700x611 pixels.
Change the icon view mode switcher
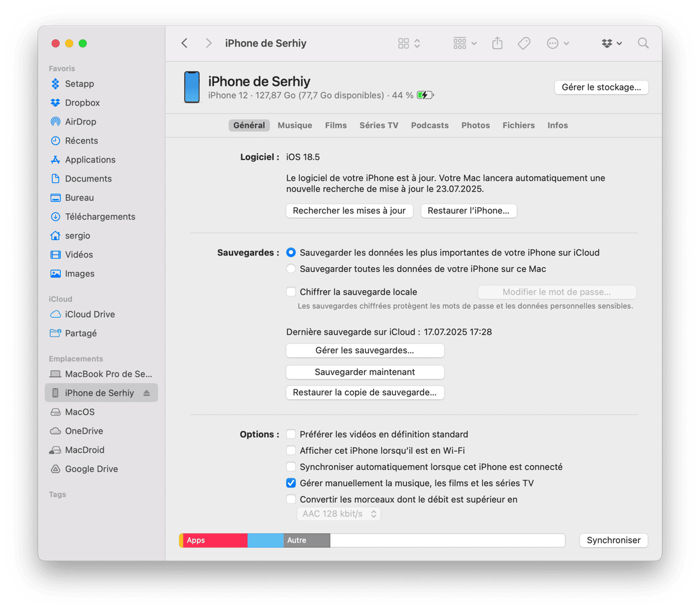(409, 43)
